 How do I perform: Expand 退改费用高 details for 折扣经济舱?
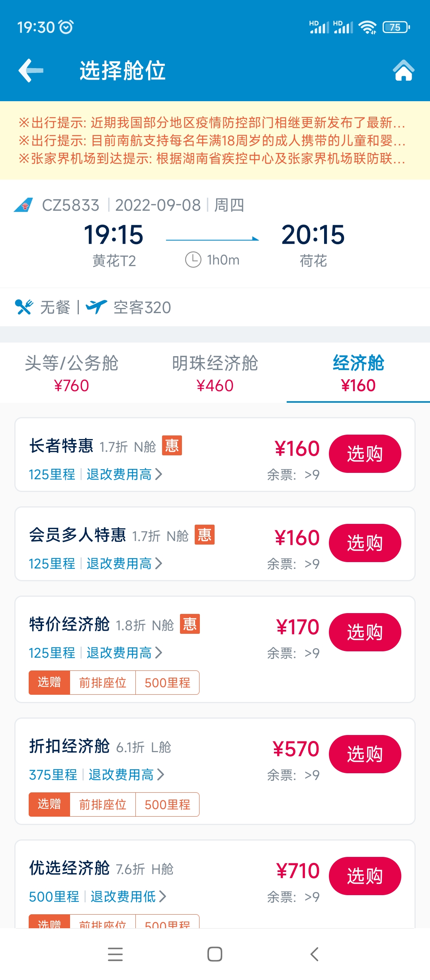[x=126, y=775]
